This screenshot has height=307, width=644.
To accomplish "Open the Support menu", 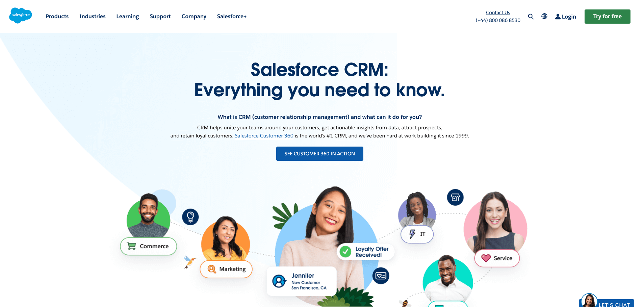I will coord(160,16).
